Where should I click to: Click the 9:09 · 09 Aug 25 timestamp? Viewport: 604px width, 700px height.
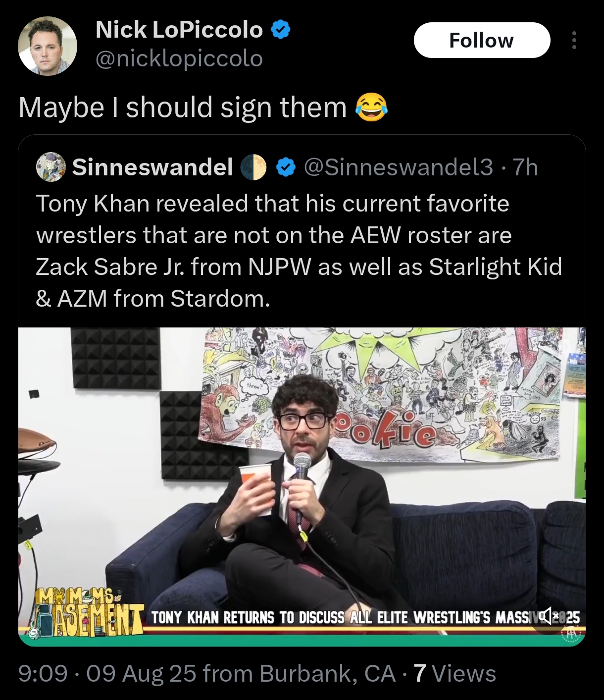tap(107, 674)
